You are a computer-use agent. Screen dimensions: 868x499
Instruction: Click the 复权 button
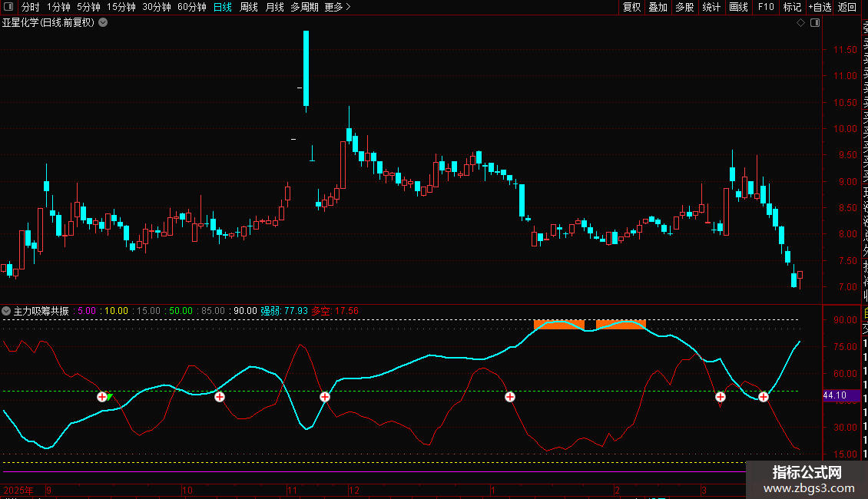coord(631,7)
